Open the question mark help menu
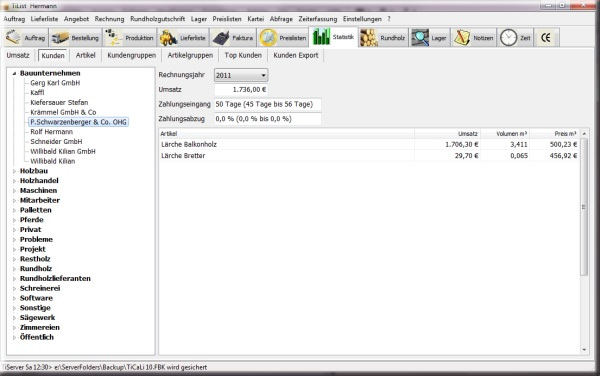 tap(389, 19)
